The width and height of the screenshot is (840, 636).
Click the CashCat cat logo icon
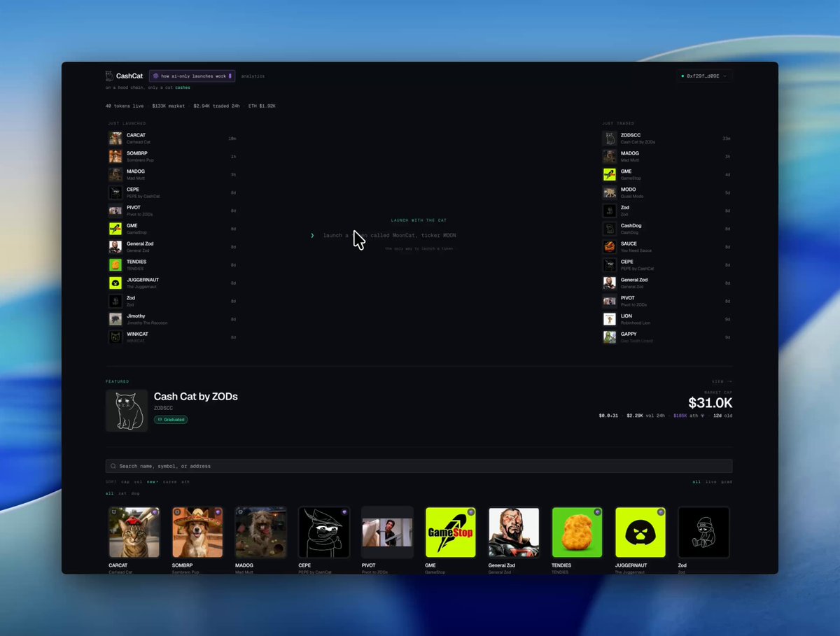point(109,76)
